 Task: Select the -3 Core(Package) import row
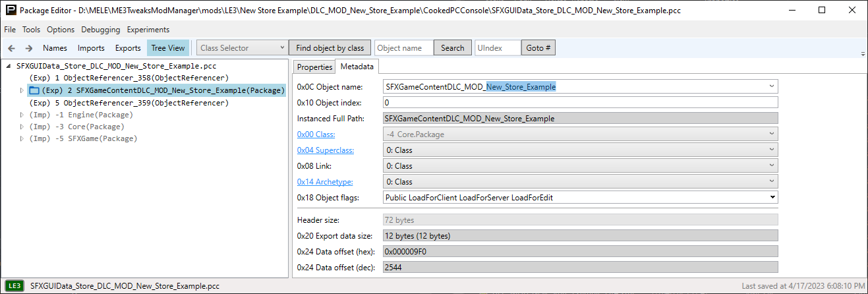point(77,127)
